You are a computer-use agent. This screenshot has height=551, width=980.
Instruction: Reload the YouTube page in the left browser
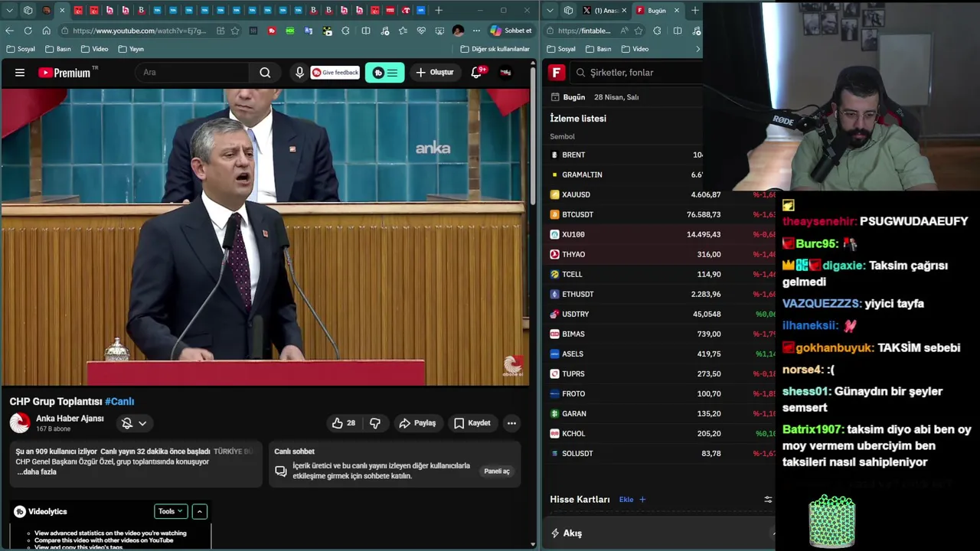point(28,31)
